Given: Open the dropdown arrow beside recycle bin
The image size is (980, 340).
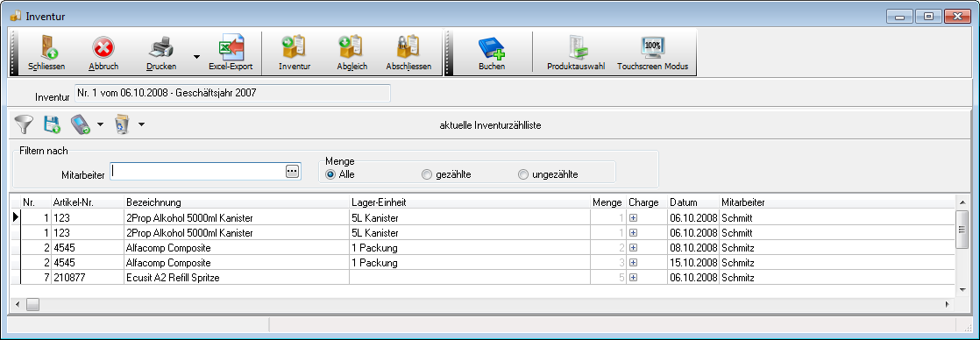Looking at the screenshot, I should coord(141,125).
